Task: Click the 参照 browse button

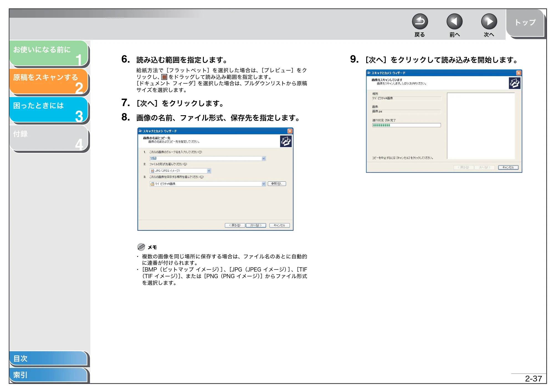Action: point(277,184)
